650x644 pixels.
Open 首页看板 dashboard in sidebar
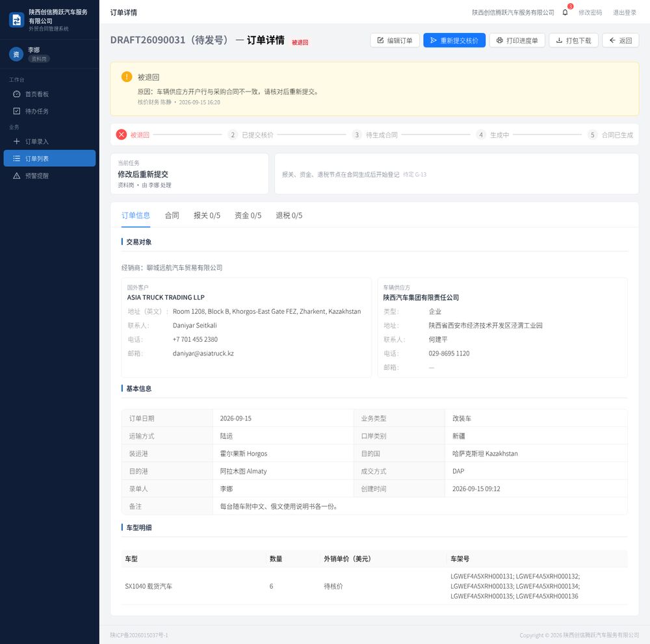coord(49,94)
